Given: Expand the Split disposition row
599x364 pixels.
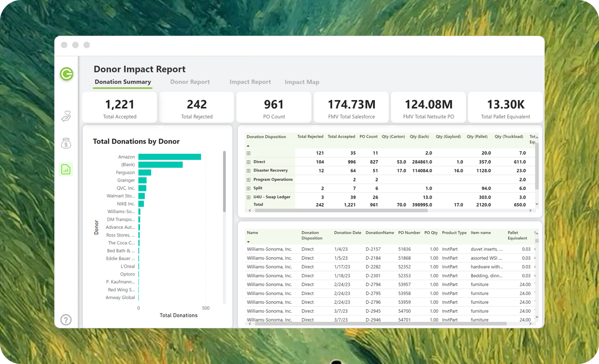Looking at the screenshot, I should (x=249, y=188).
